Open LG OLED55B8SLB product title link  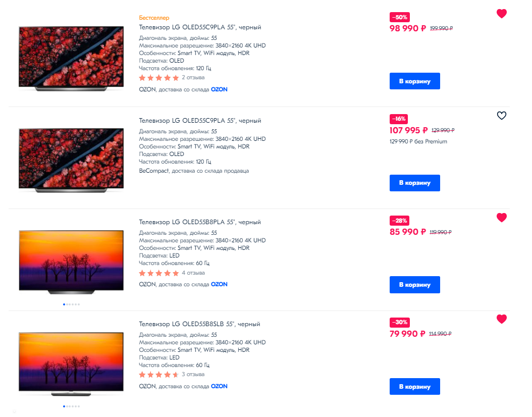199,324
